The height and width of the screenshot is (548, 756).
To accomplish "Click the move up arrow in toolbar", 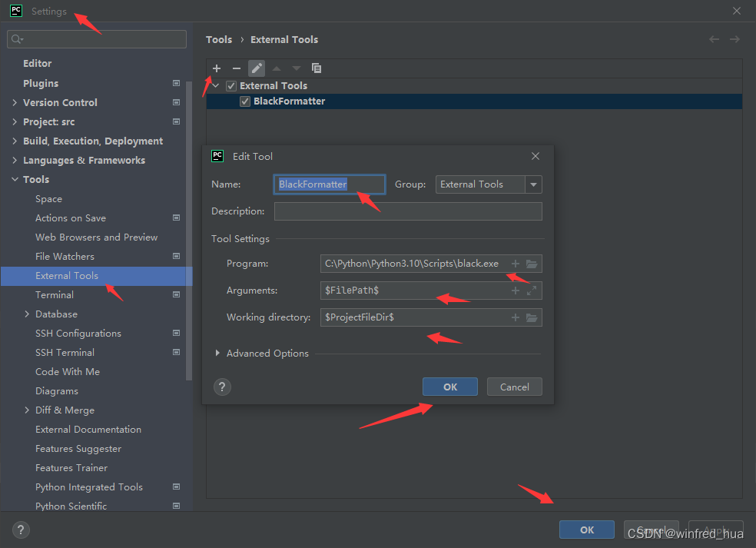I will [277, 68].
